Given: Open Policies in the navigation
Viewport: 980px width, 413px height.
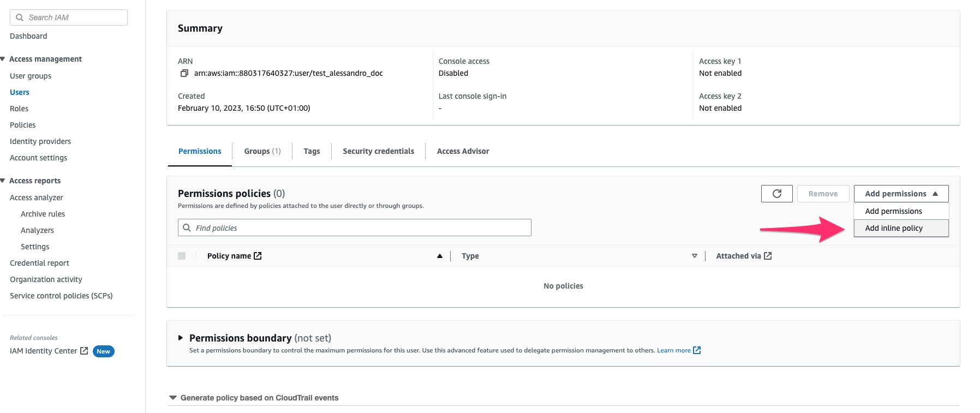Looking at the screenshot, I should tap(23, 125).
